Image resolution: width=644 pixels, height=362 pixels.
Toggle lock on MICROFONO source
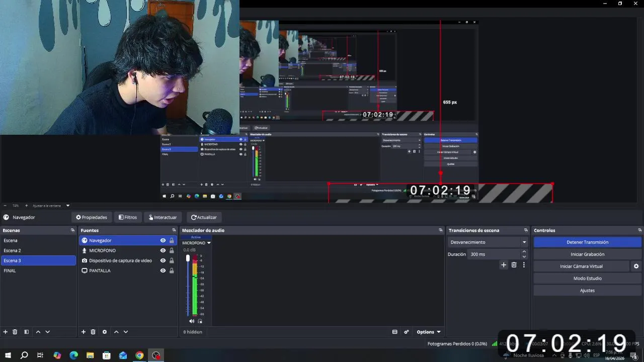click(172, 250)
